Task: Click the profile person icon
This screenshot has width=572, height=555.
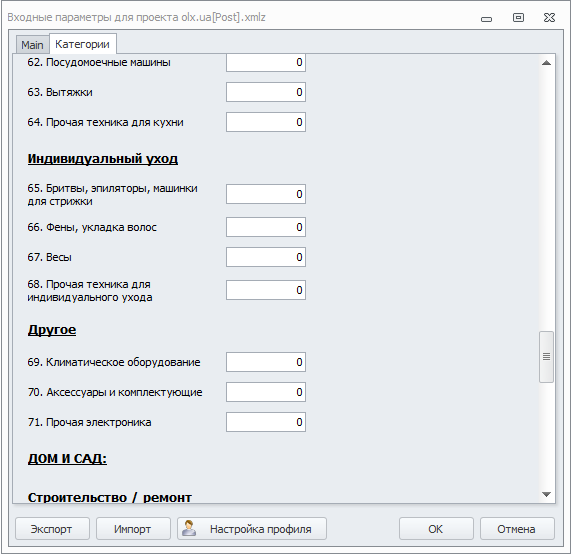Action: (189, 528)
